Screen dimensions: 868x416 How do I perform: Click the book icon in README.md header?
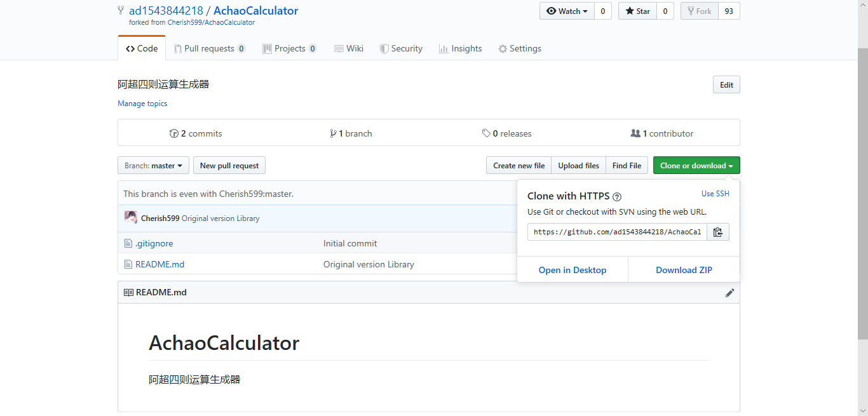point(128,293)
